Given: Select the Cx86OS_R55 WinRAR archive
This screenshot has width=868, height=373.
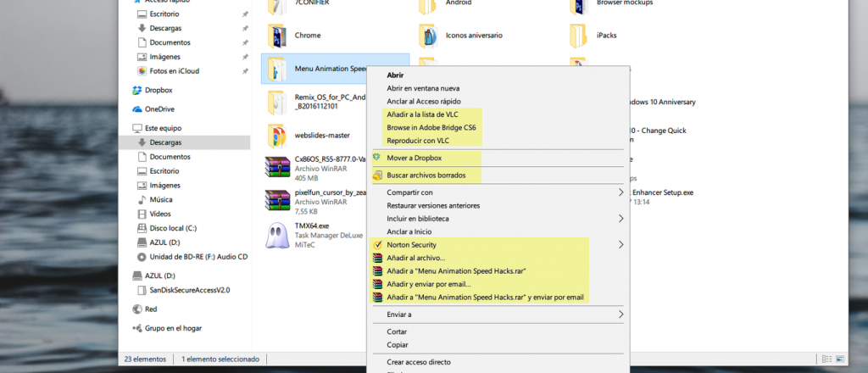Looking at the screenshot, I should click(317, 168).
